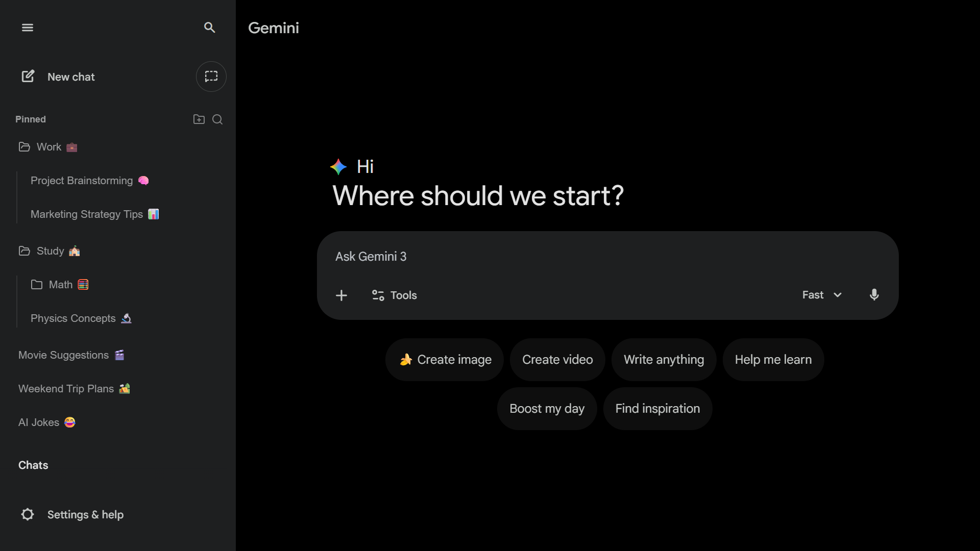Image resolution: width=980 pixels, height=551 pixels.
Task: Click the plus icon to add files
Action: (x=341, y=295)
